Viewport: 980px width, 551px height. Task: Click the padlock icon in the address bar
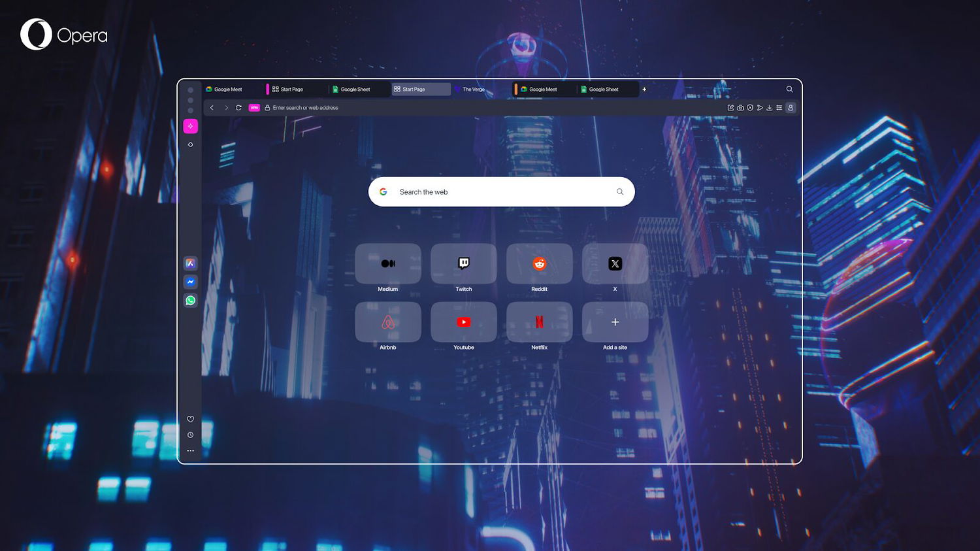point(267,108)
